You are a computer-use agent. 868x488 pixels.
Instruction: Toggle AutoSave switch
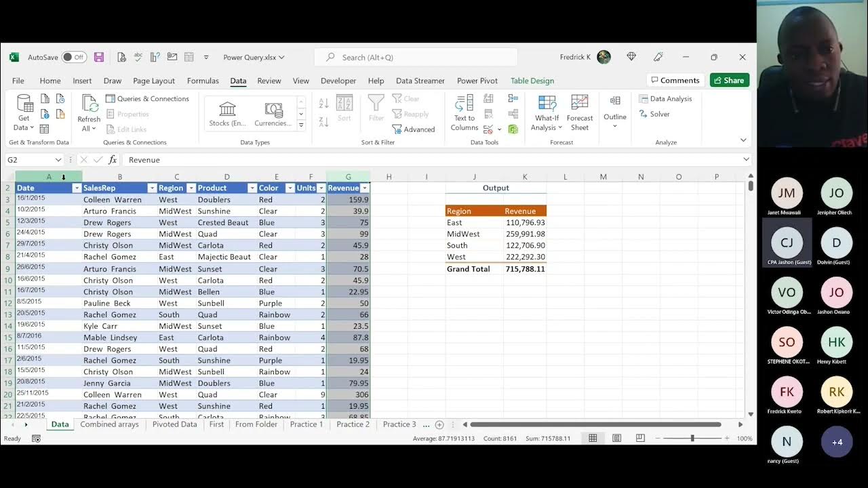click(x=74, y=58)
